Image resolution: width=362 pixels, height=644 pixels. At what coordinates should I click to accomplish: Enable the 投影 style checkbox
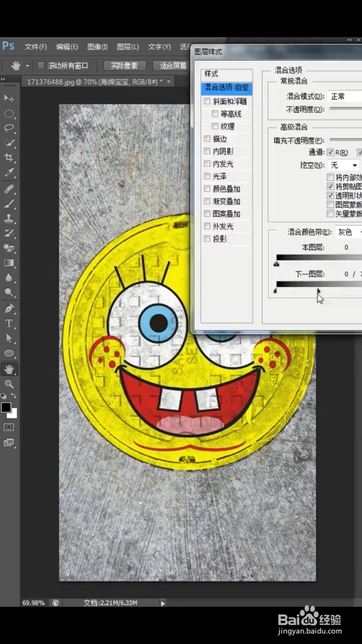click(207, 239)
